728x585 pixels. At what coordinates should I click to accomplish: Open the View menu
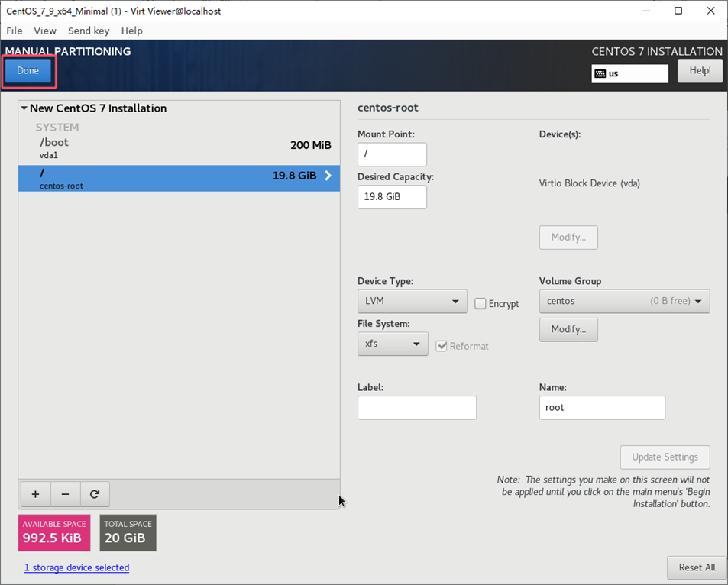45,31
